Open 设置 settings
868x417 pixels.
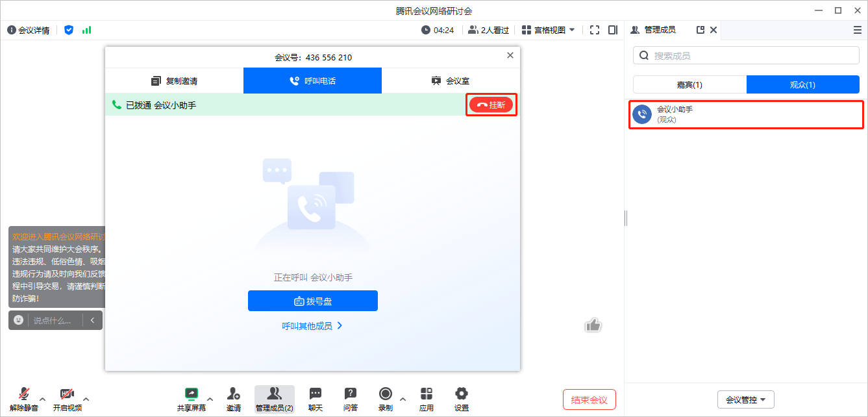pos(462,399)
